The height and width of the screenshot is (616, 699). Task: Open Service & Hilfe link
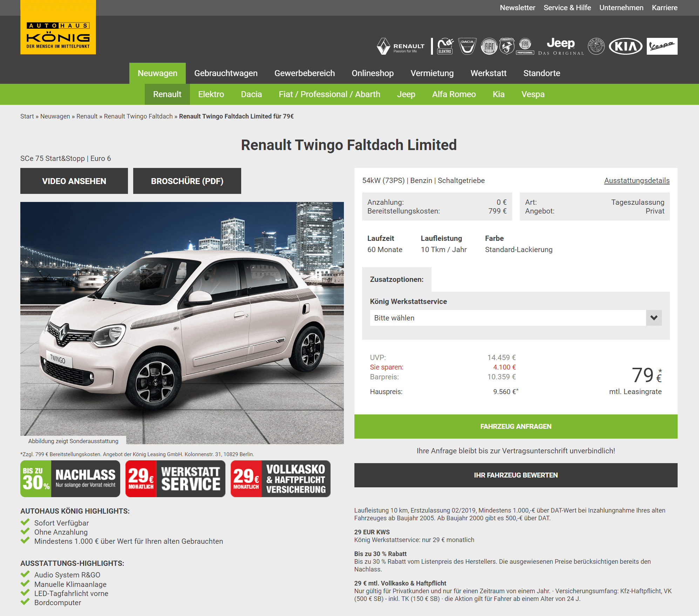[x=567, y=8]
